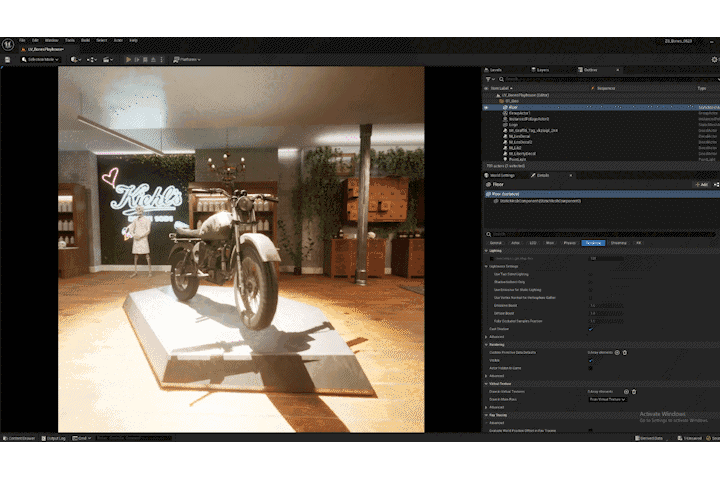The height and width of the screenshot is (480, 720).
Task: Click the Save current level icon
Action: 7,60
